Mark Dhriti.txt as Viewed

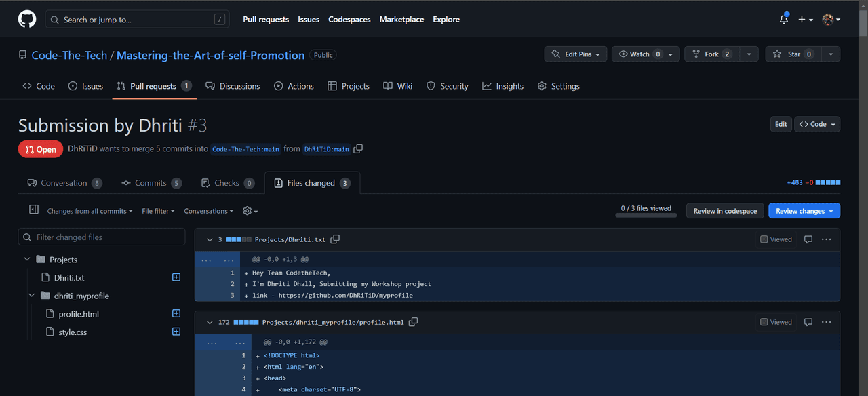coord(764,239)
